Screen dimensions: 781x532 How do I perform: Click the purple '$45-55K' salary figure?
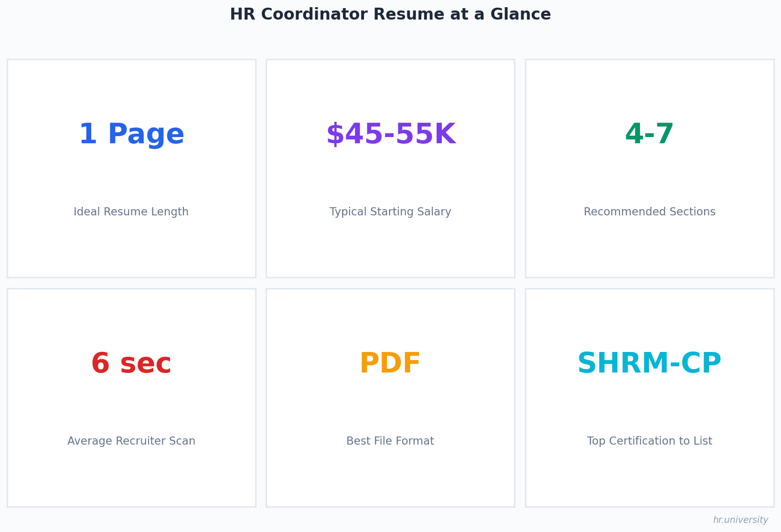[390, 135]
